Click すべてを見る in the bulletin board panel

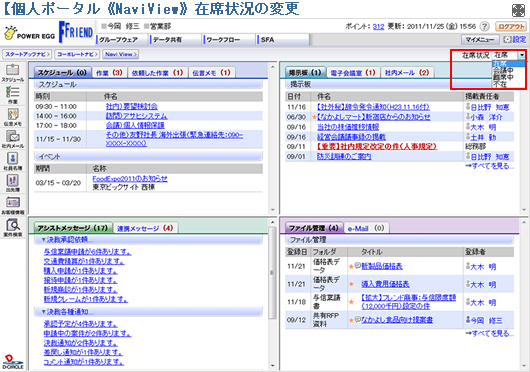click(489, 166)
